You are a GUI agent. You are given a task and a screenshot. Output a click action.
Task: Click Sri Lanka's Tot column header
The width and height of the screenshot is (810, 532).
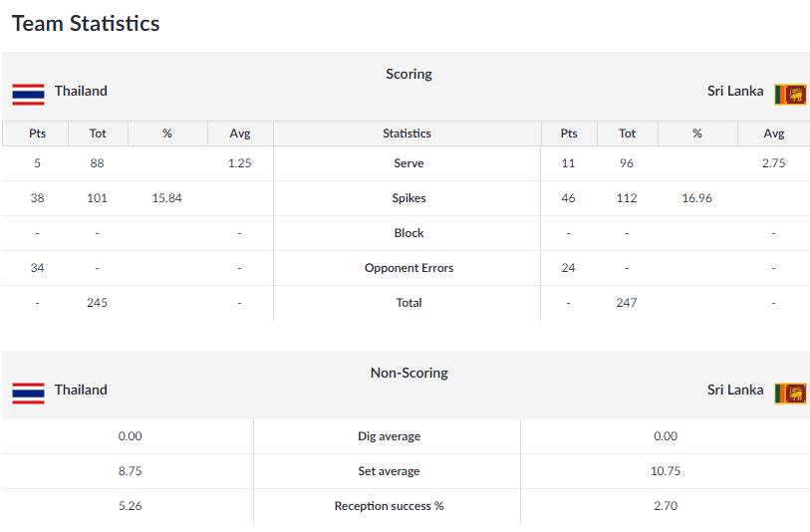[627, 133]
